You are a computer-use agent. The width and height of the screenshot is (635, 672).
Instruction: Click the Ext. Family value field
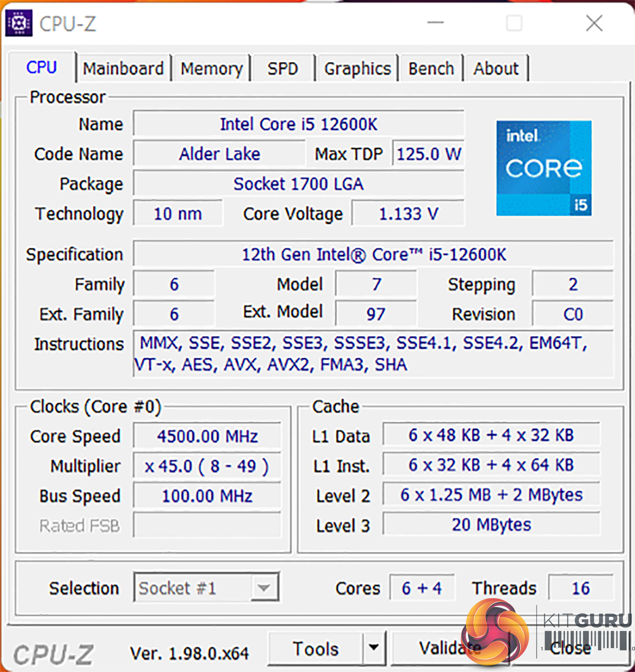click(x=174, y=314)
